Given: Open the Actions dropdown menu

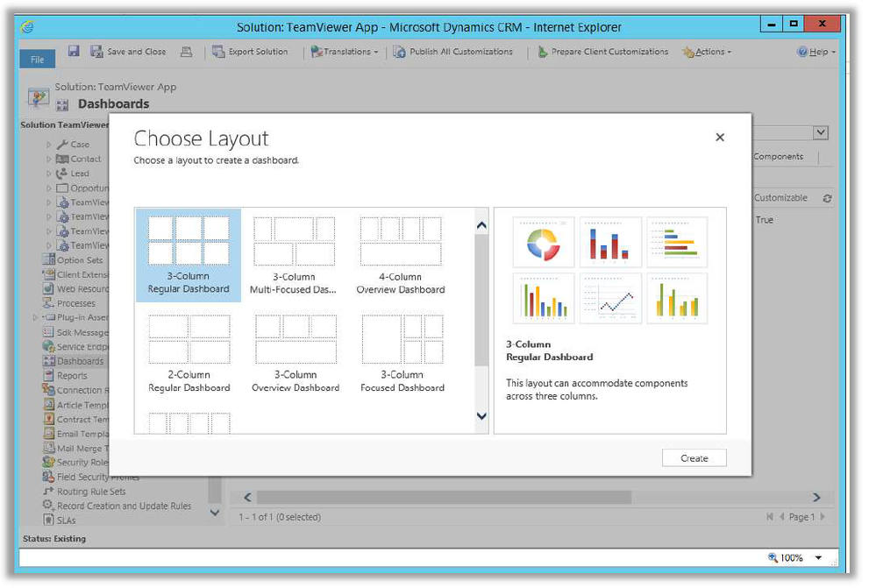Looking at the screenshot, I should click(707, 52).
